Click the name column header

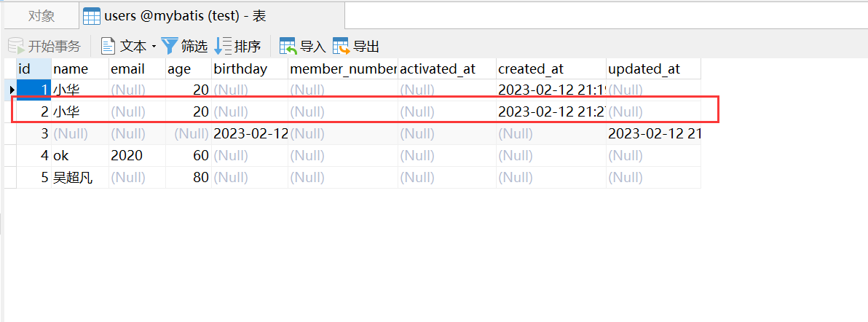coord(79,68)
